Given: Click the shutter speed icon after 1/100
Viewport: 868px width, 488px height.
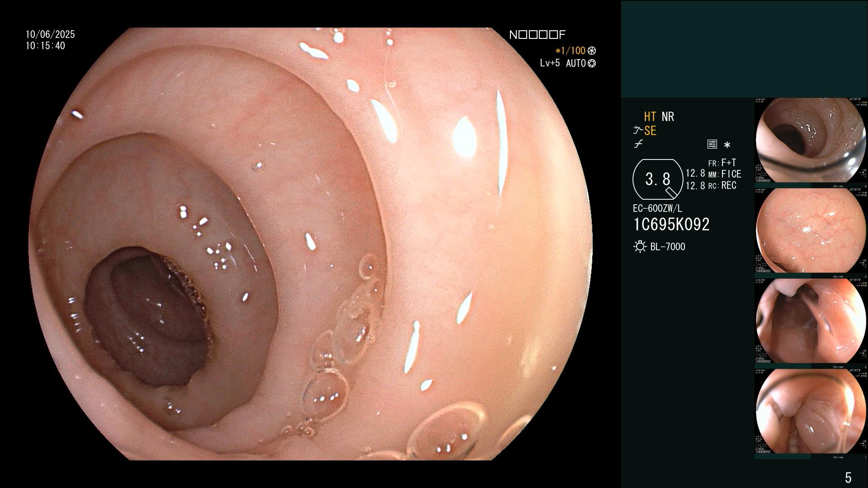Looking at the screenshot, I should (x=591, y=51).
